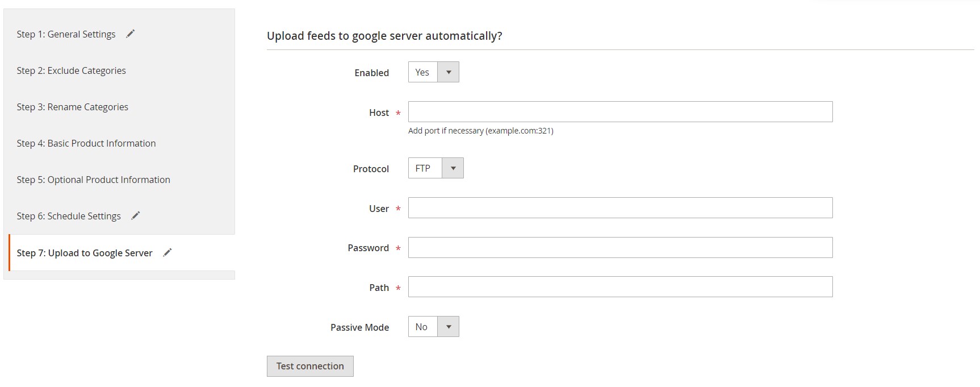Open Step 3: Rename Categories
Viewport: 980px width, 387px height.
(x=72, y=107)
